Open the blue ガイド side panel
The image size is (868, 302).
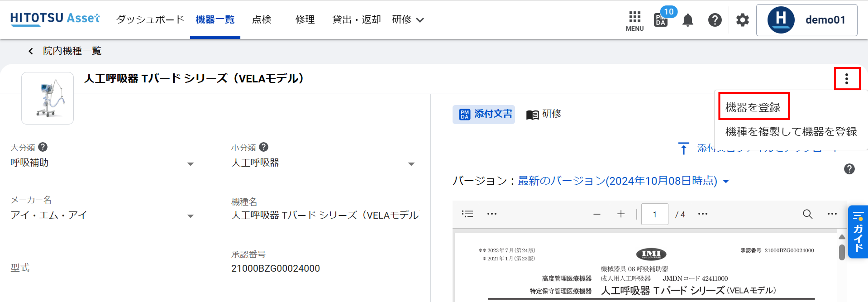858,232
